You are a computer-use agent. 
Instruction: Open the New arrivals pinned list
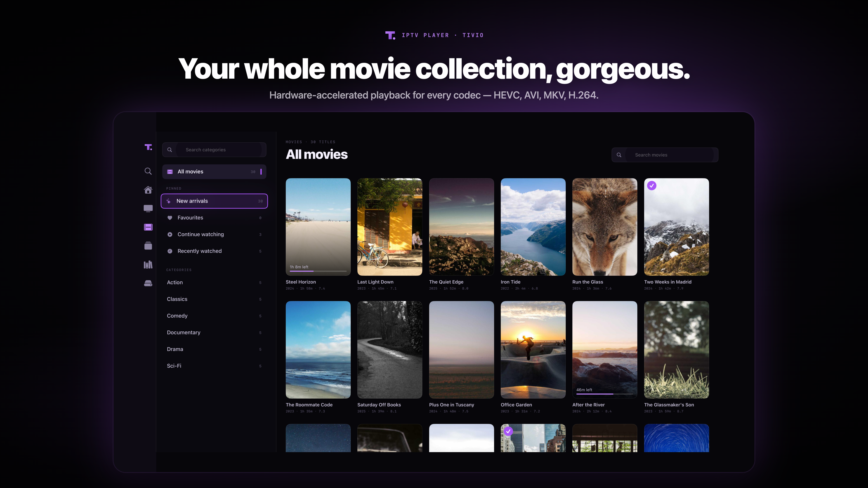pyautogui.click(x=214, y=201)
